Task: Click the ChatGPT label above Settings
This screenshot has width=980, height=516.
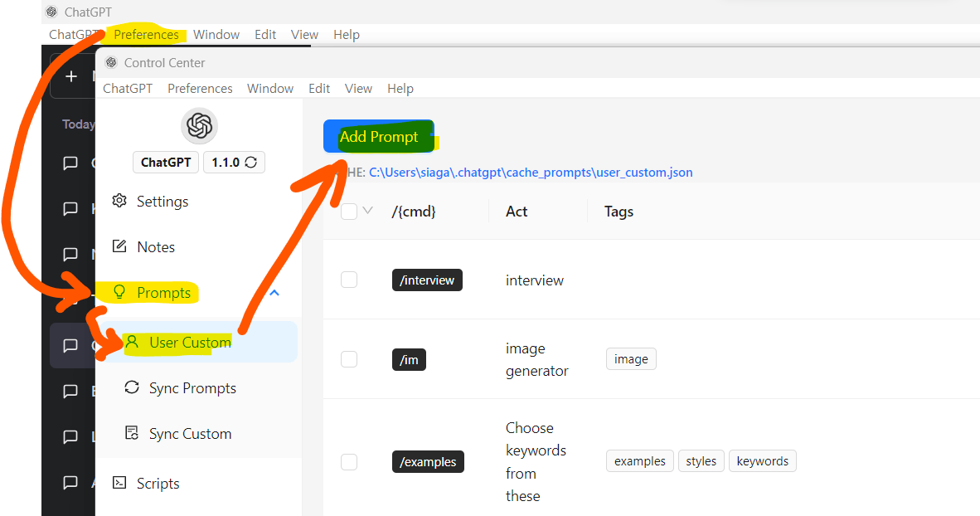Action: 166,163
